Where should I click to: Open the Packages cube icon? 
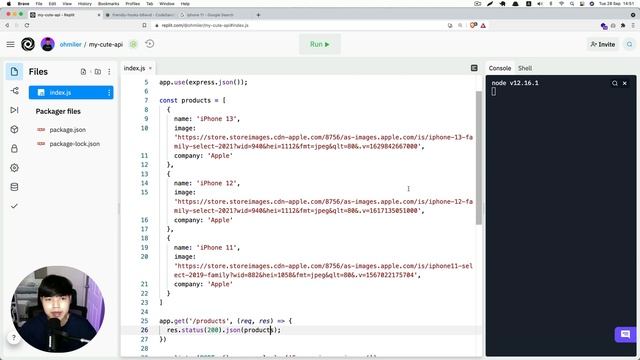coord(14,129)
